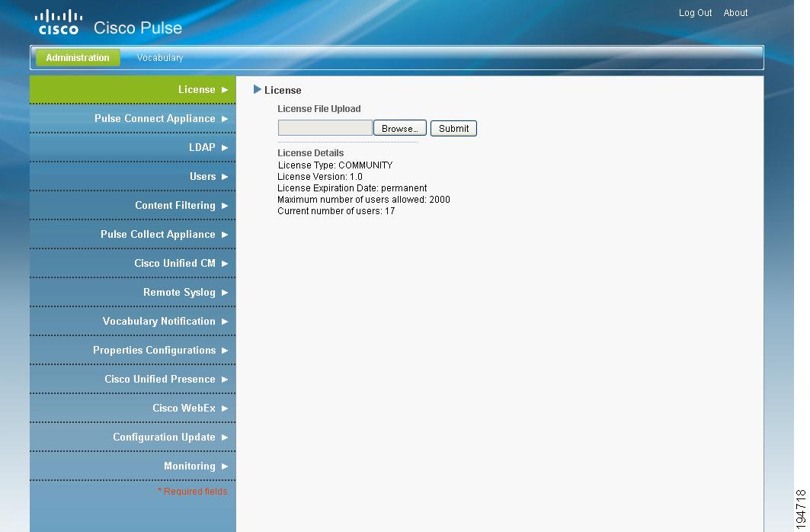Image resolution: width=810 pixels, height=532 pixels.
Task: Click the arrow next to Monitoring
Action: [x=223, y=466]
